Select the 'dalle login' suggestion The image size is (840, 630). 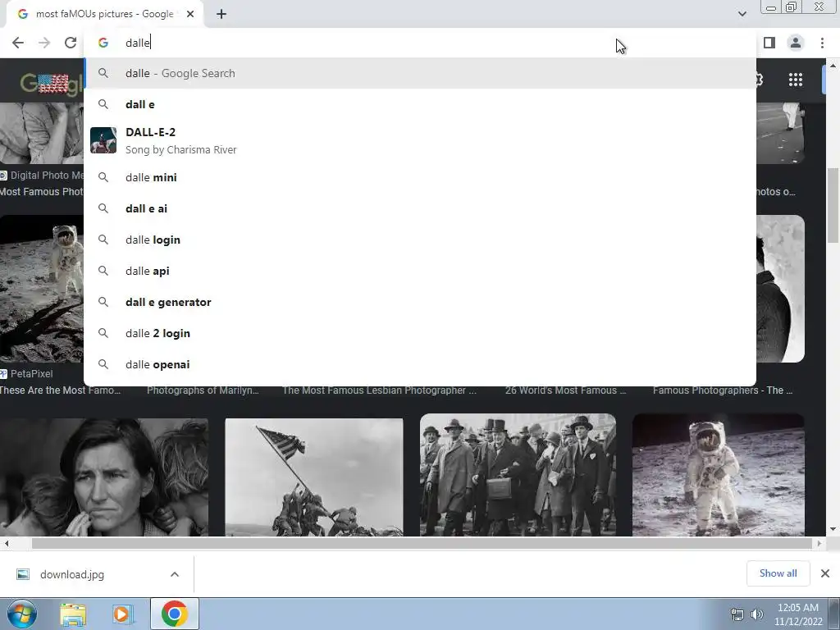[x=420, y=240]
